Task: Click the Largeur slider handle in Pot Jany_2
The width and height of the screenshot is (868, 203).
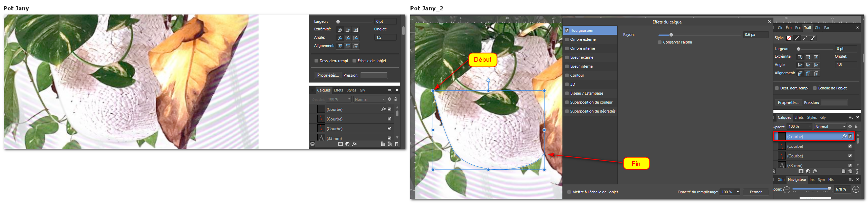Action: click(798, 49)
